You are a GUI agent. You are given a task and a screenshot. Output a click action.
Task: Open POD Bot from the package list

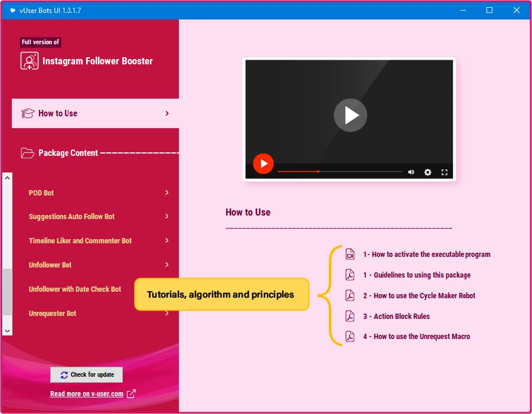41,193
